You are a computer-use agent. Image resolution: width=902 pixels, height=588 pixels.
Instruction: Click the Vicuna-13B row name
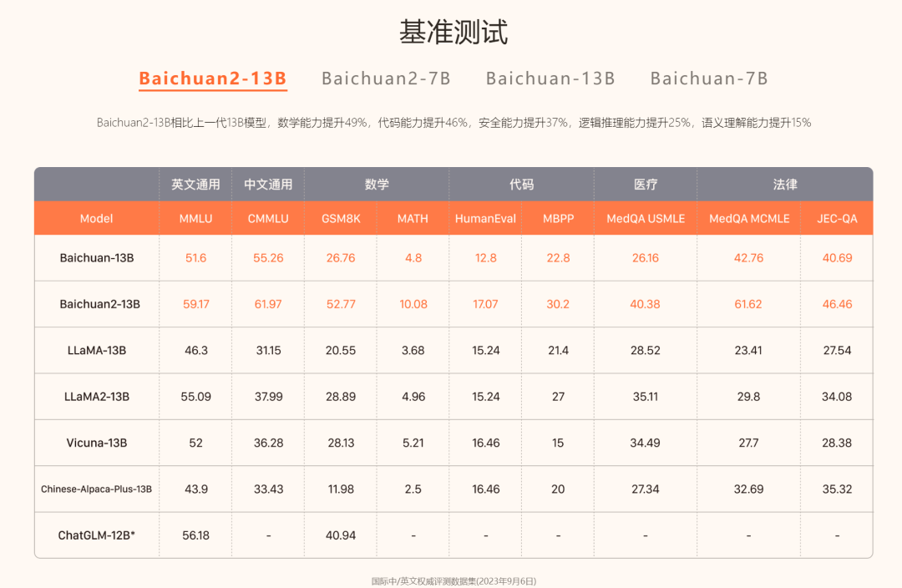(97, 443)
